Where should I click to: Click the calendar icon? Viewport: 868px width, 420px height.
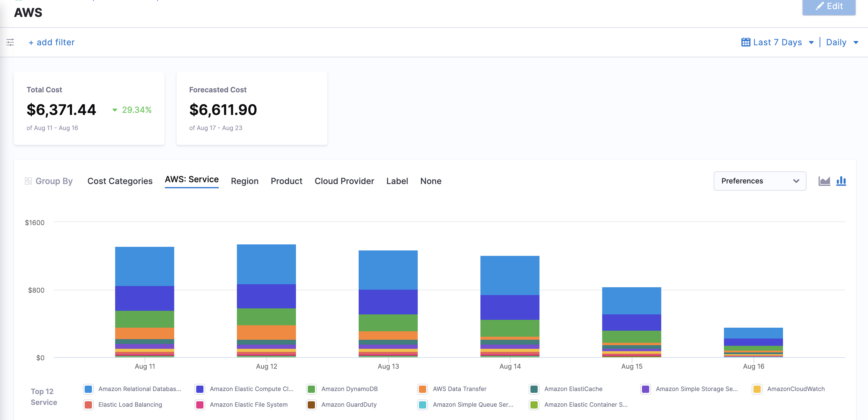[745, 42]
